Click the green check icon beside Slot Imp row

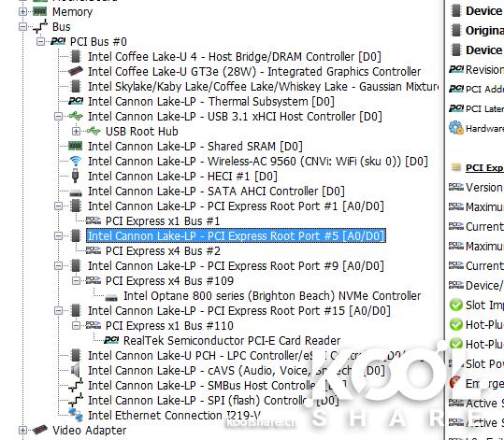(456, 305)
